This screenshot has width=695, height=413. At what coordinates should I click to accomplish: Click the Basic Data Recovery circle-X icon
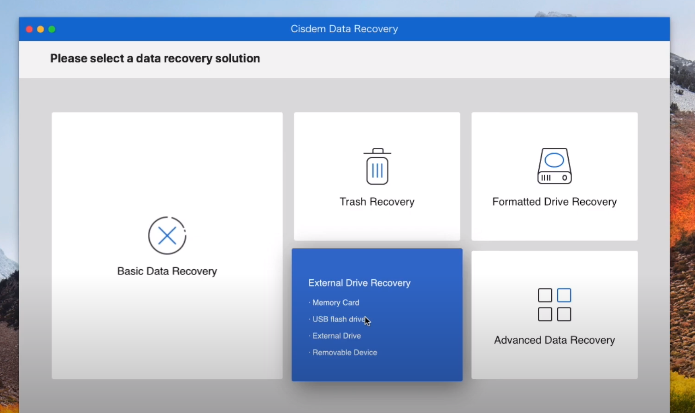click(167, 235)
